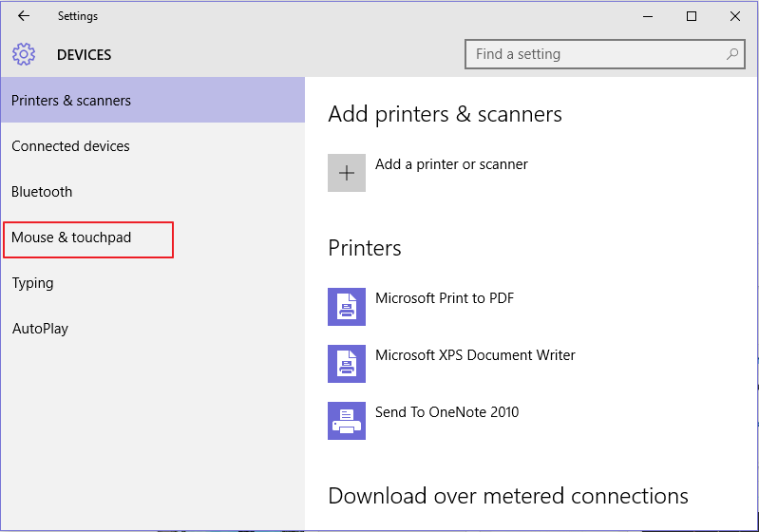Select the Microsoft XPS Document Writer icon
The height and width of the screenshot is (532, 759).
click(x=347, y=364)
